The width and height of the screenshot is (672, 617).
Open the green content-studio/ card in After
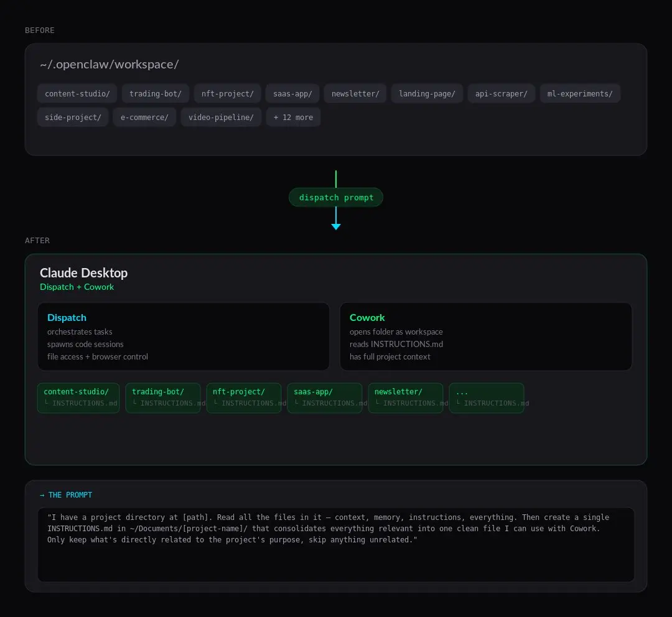pos(78,398)
